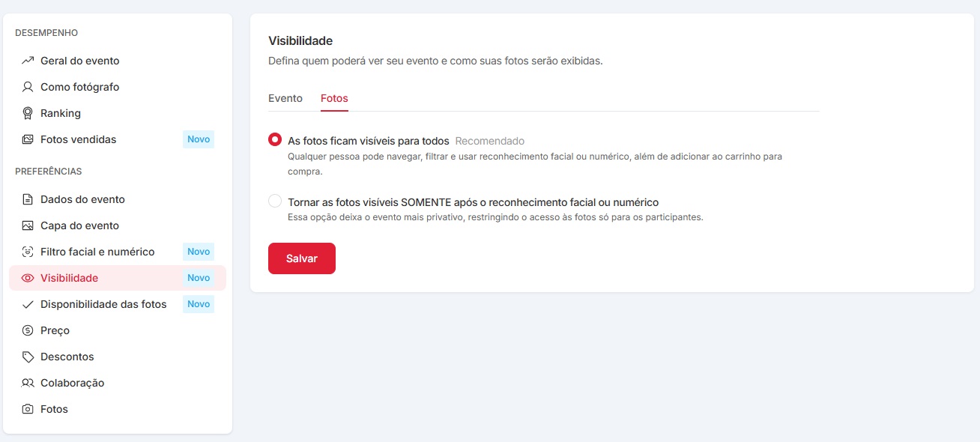
Task: Click the camera icon beside Fotos in sidebar
Action: click(28, 409)
